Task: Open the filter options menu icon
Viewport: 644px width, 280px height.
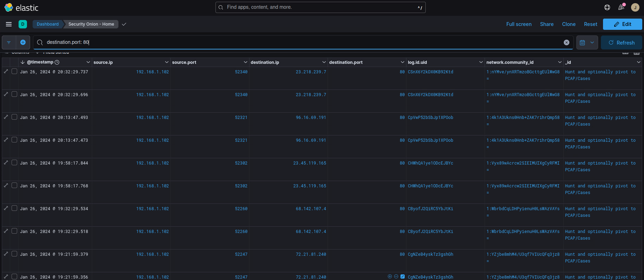Action: 9,42
